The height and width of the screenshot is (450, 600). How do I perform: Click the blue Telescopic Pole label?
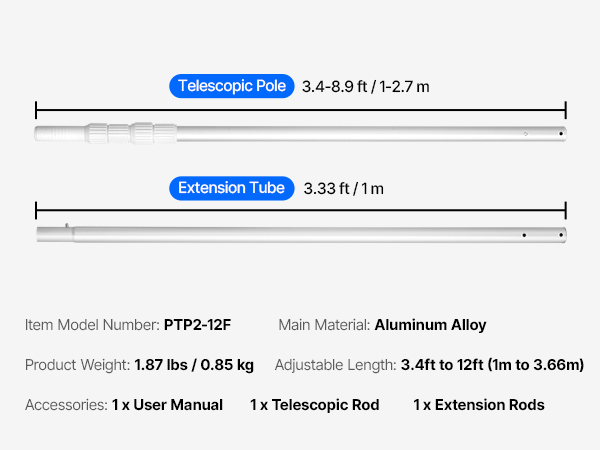(232, 86)
